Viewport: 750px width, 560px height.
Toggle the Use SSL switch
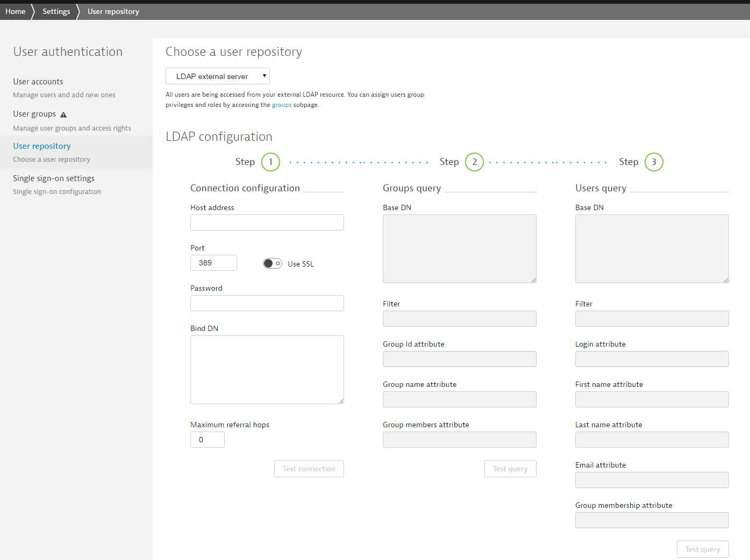273,263
